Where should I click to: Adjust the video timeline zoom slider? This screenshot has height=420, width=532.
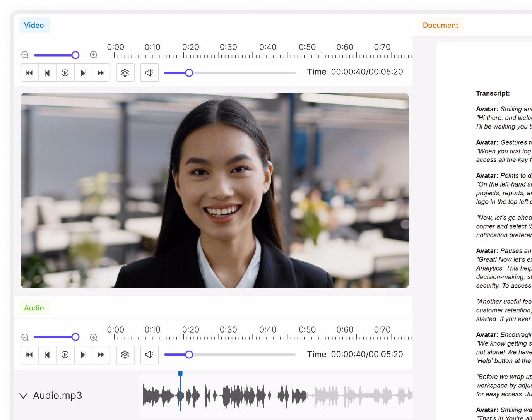[56, 55]
